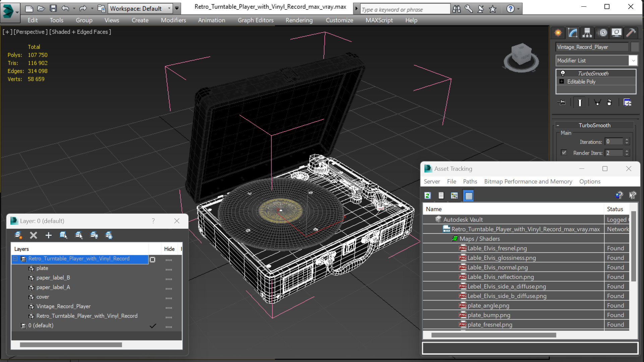Image resolution: width=644 pixels, height=362 pixels.
Task: Hide the plate layer
Action: click(169, 268)
